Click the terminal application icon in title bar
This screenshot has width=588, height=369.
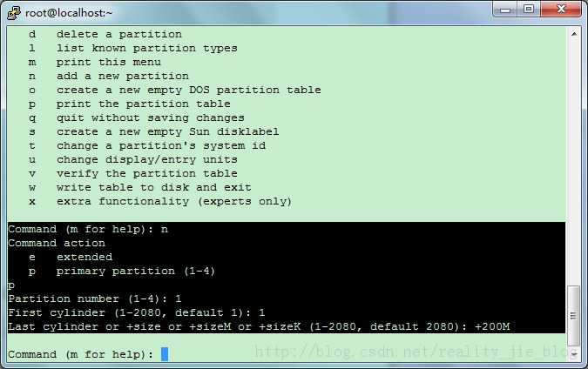[x=12, y=10]
